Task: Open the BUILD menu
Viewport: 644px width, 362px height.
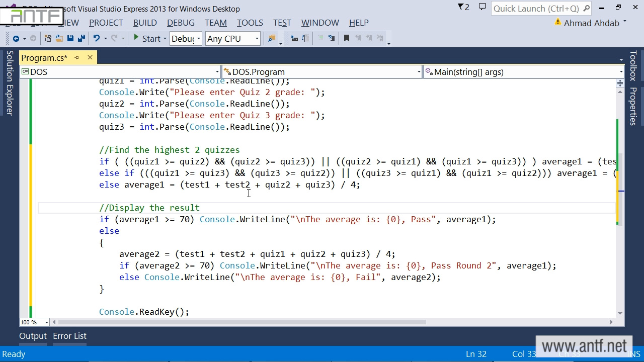Action: pos(145,23)
